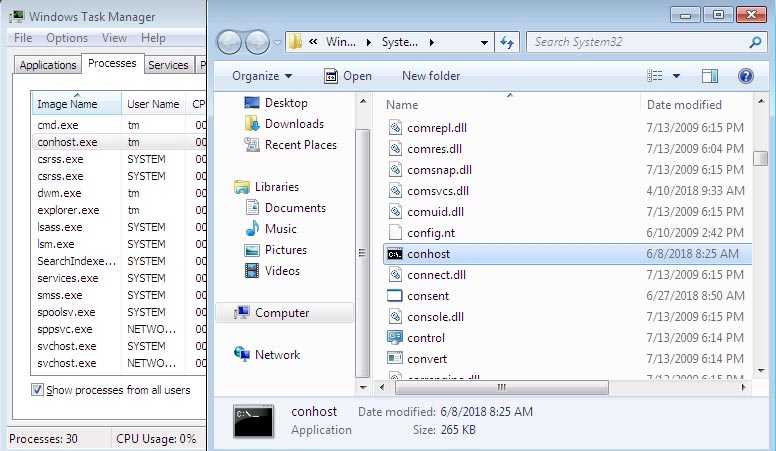The image size is (776, 451).
Task: Expand the breadcrumb arrow after Win...
Action: tap(368, 43)
